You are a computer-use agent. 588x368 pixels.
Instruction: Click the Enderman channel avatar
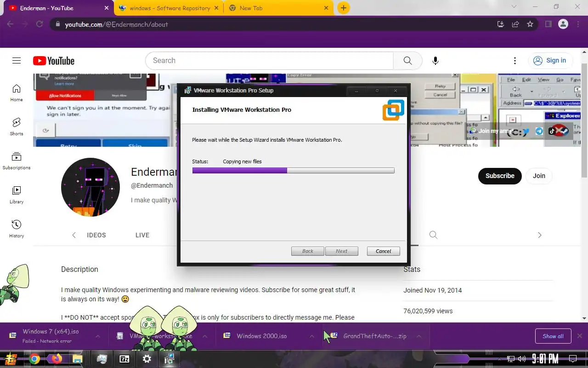(x=90, y=187)
